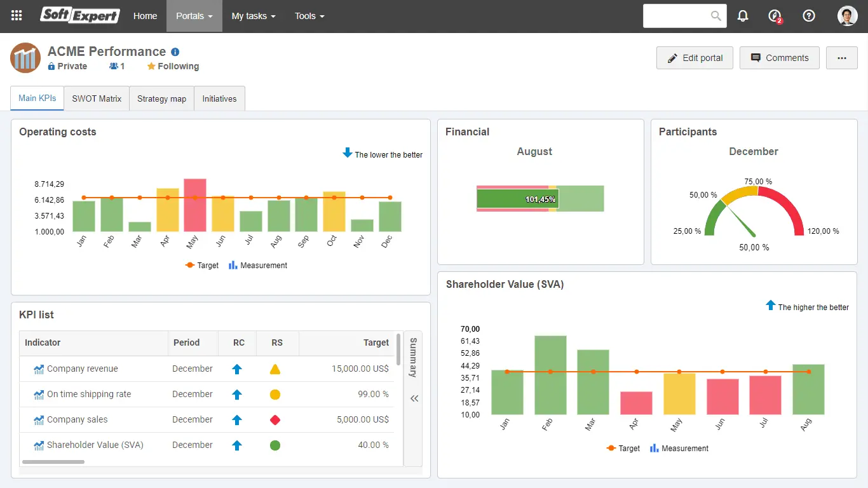Open the notifications bell
The height and width of the screenshot is (488, 868).
coord(743,16)
